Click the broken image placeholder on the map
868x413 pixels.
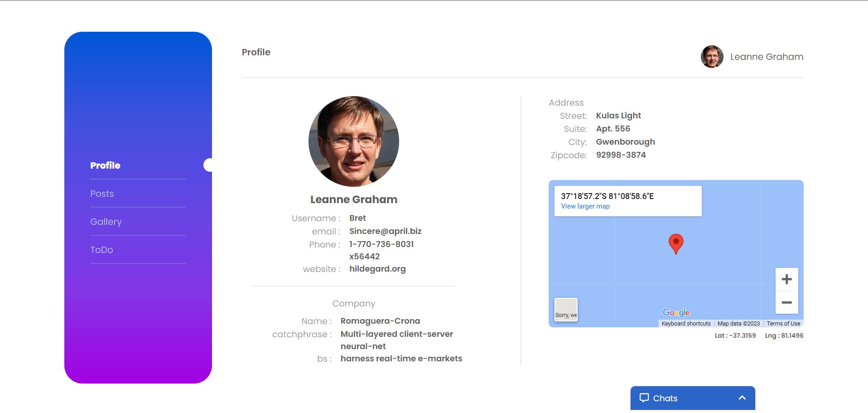point(566,309)
